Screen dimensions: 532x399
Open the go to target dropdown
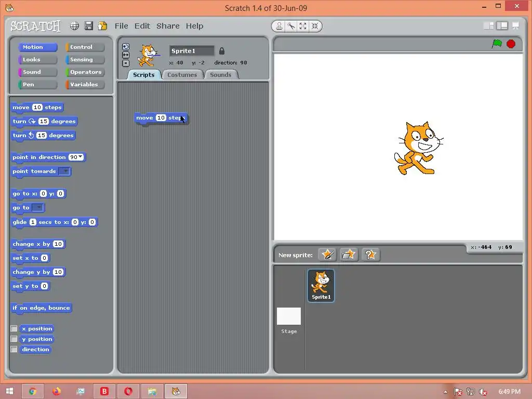coord(38,207)
